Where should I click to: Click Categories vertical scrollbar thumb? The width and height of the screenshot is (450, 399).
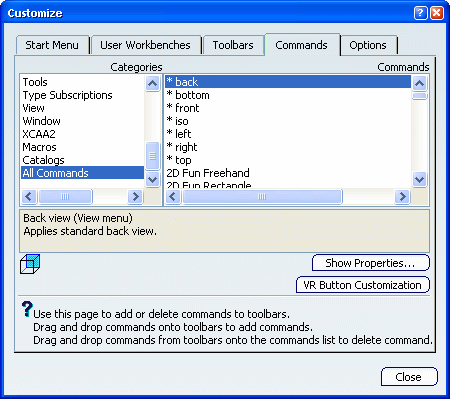coord(153,156)
